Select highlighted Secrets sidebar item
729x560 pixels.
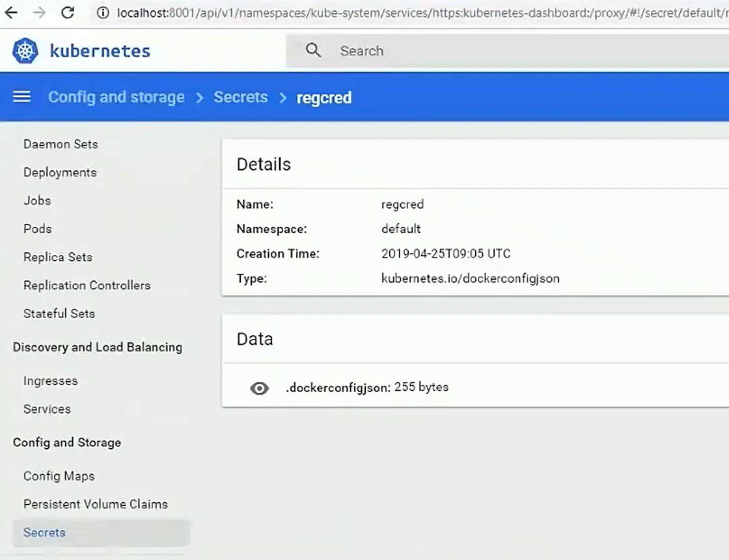tap(101, 533)
